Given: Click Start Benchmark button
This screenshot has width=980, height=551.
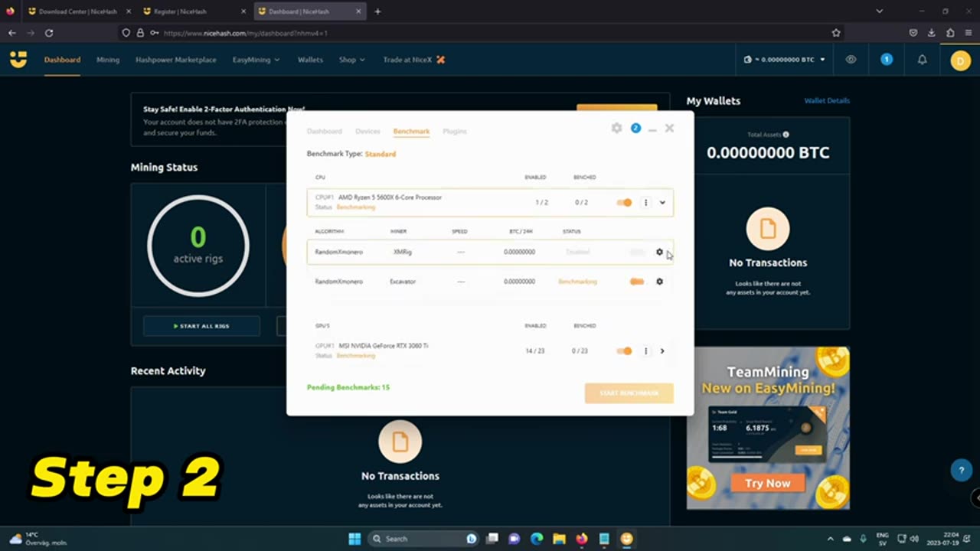Looking at the screenshot, I should click(629, 393).
